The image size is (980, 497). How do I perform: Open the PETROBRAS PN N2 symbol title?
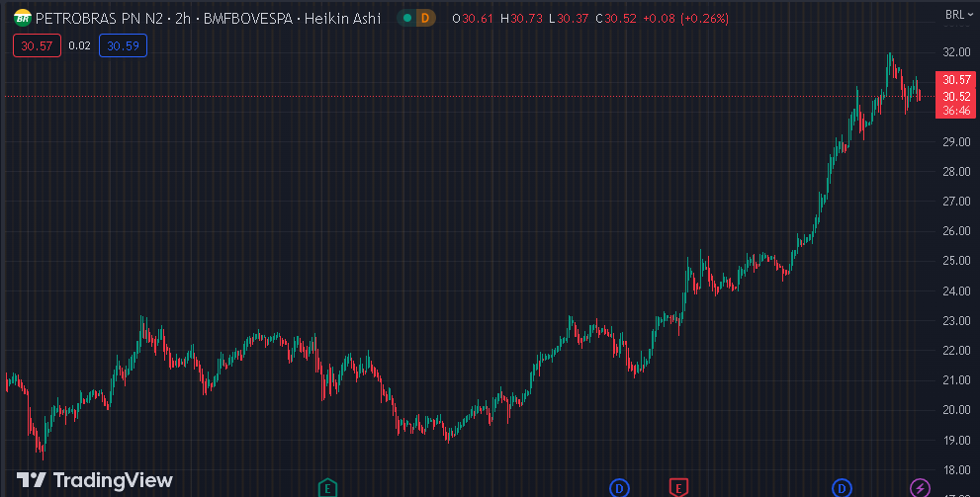coord(208,18)
